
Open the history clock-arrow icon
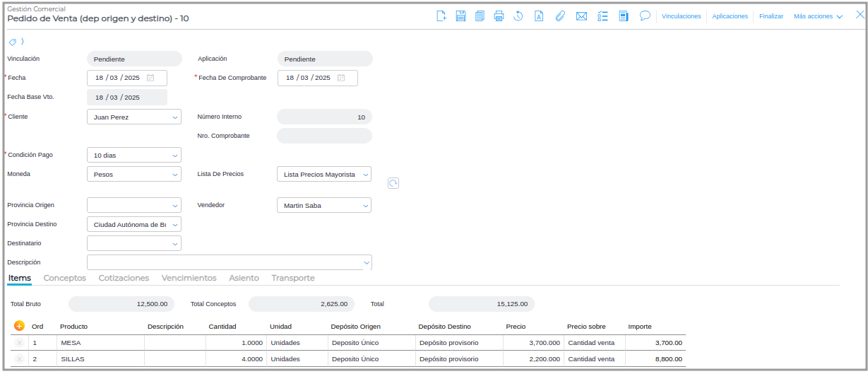click(x=518, y=16)
